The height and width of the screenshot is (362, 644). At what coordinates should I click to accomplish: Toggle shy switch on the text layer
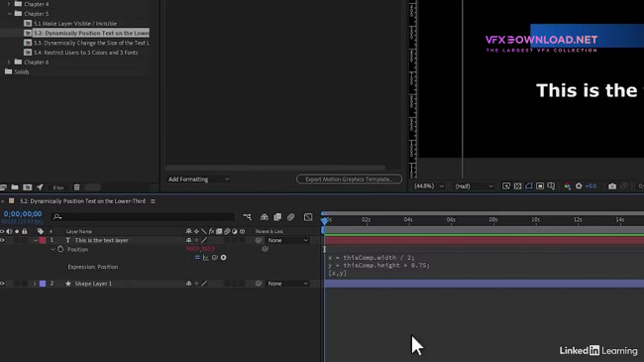[x=188, y=240]
